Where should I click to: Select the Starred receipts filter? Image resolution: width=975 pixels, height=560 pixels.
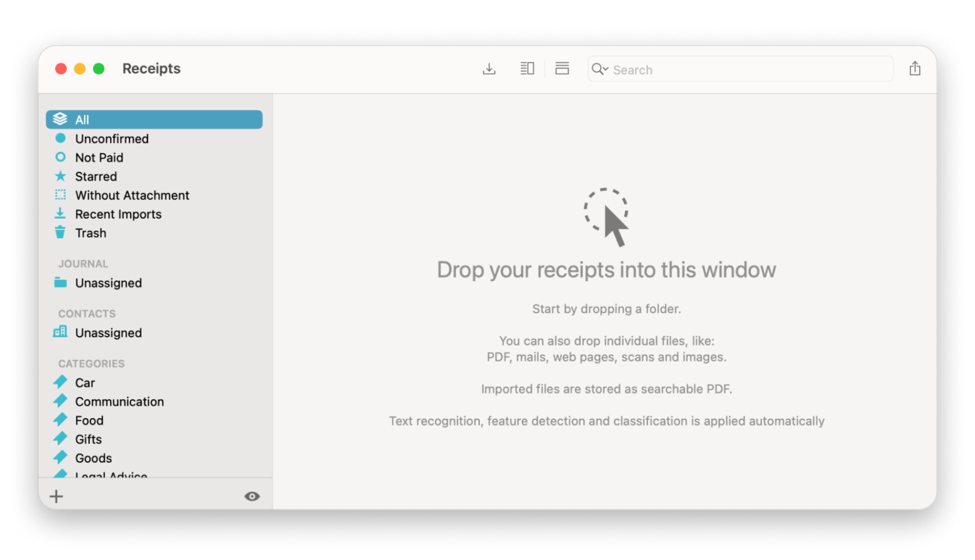pyautogui.click(x=96, y=176)
